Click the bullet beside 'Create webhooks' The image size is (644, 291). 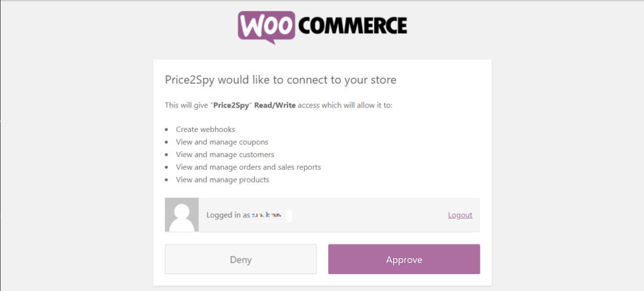click(x=167, y=129)
